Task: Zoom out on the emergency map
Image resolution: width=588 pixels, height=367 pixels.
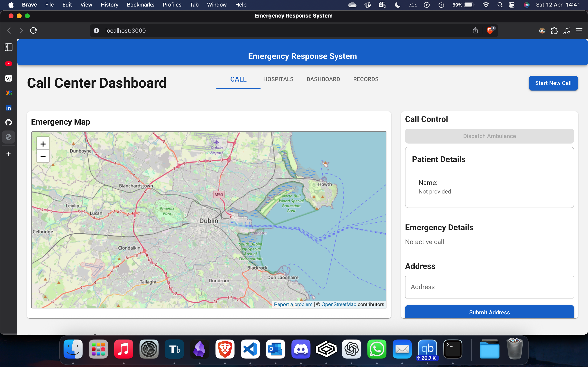Action: click(x=43, y=157)
